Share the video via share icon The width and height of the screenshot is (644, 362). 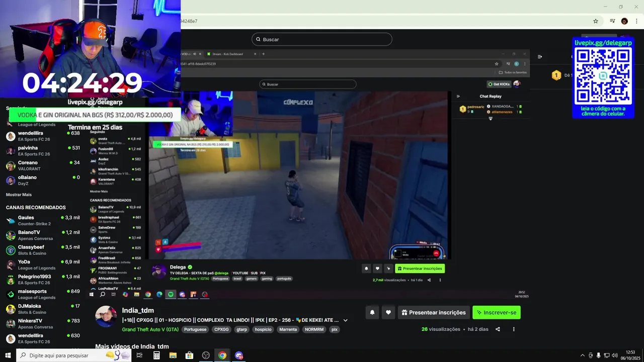coord(498,329)
